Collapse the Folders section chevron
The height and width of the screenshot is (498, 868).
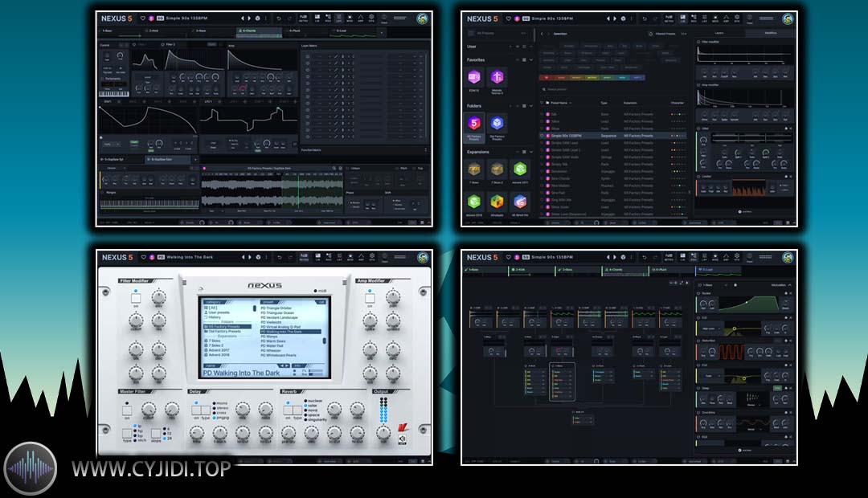[x=531, y=106]
